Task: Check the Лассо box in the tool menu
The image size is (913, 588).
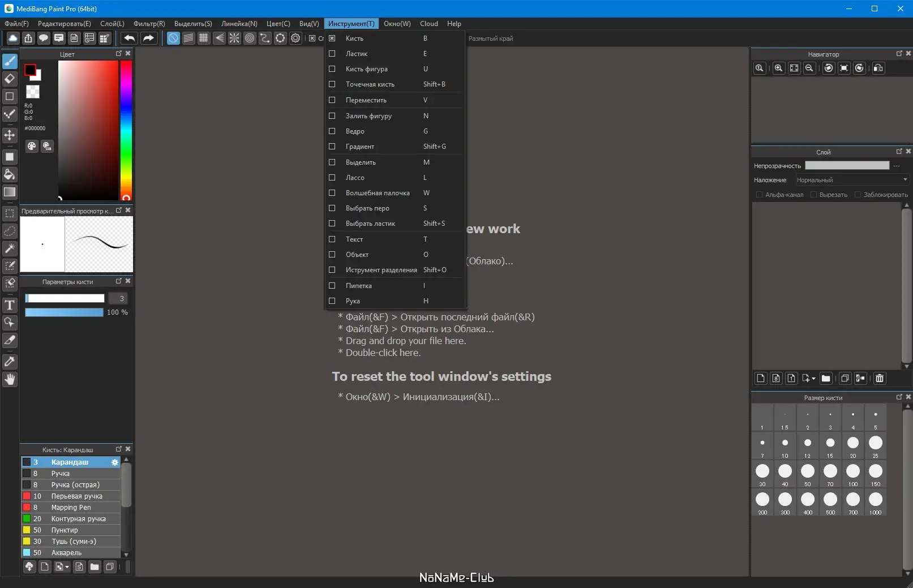Action: [332, 178]
